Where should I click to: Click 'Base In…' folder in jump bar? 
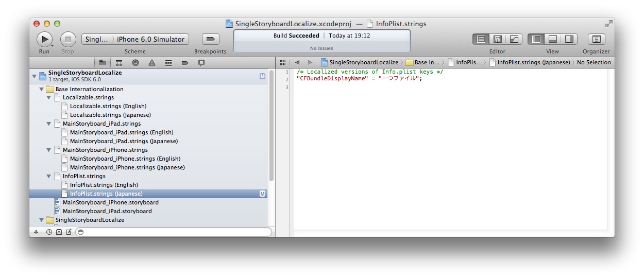(x=423, y=62)
